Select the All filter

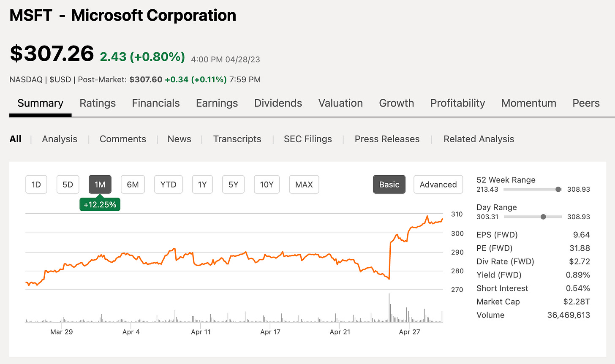click(16, 139)
